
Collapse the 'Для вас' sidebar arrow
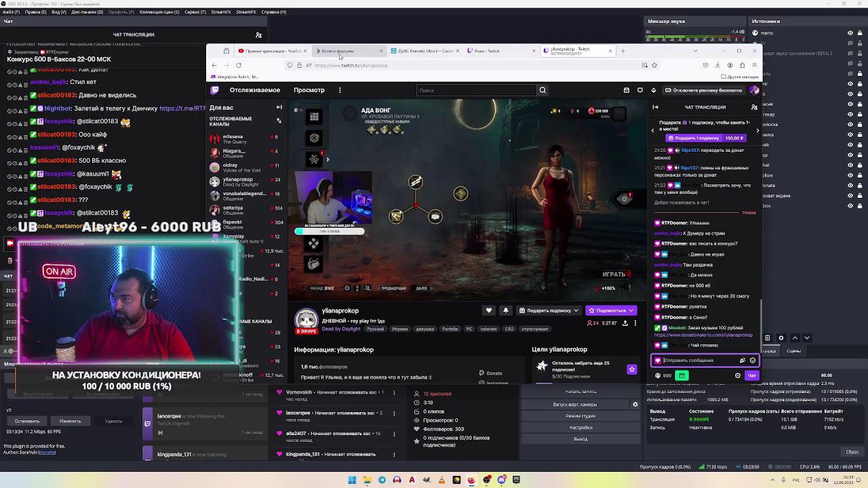tap(279, 107)
